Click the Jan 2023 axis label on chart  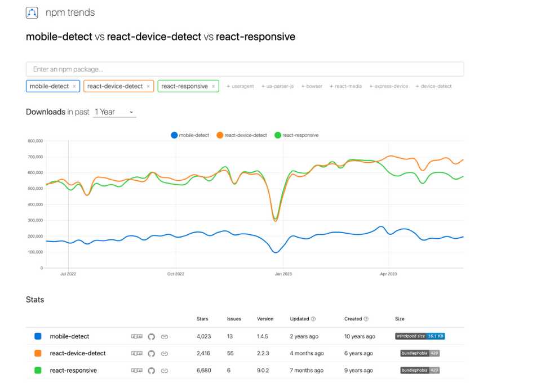(x=283, y=274)
